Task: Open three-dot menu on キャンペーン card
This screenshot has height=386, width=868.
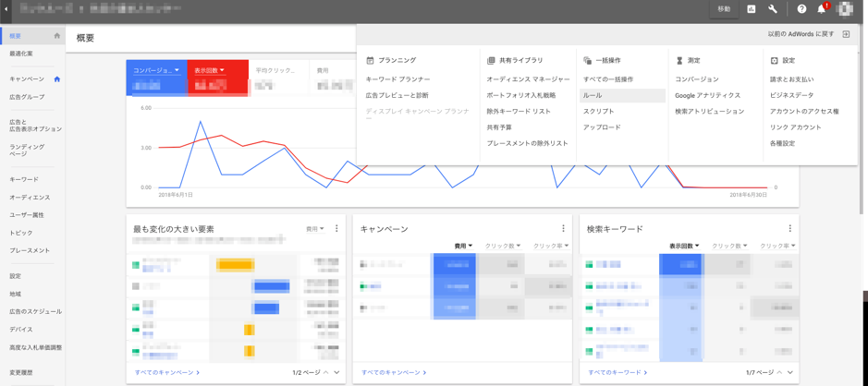Action: tap(563, 229)
